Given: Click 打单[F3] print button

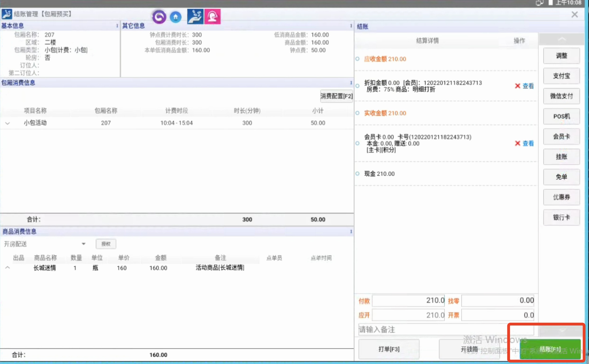Looking at the screenshot, I should 389,349.
